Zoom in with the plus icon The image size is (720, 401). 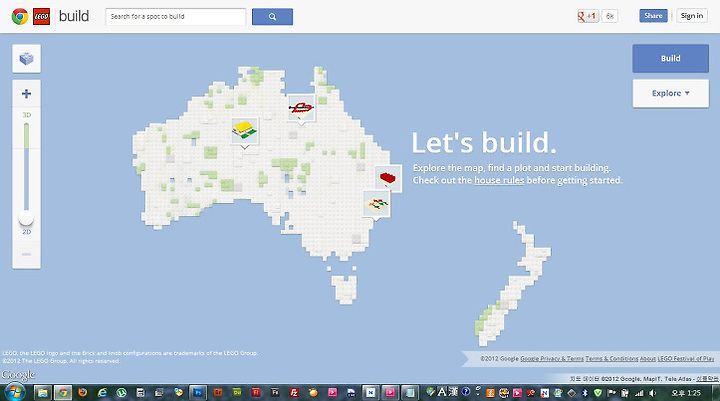pyautogui.click(x=26, y=94)
